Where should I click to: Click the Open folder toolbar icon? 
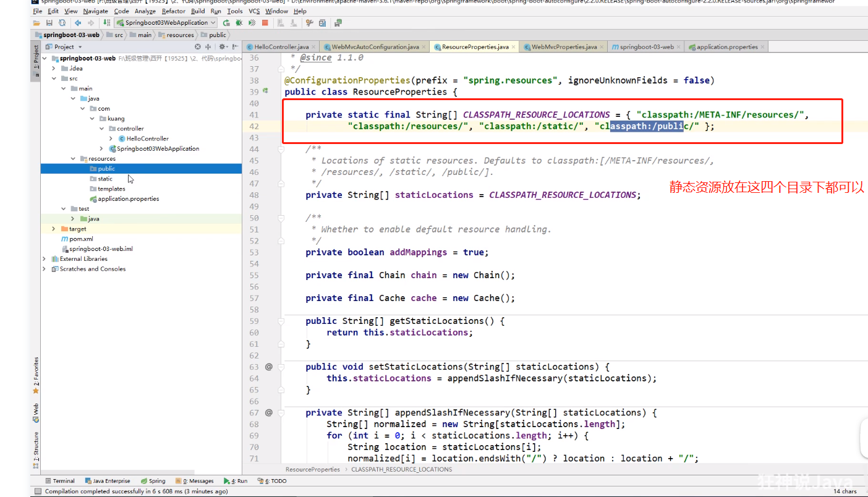click(36, 23)
